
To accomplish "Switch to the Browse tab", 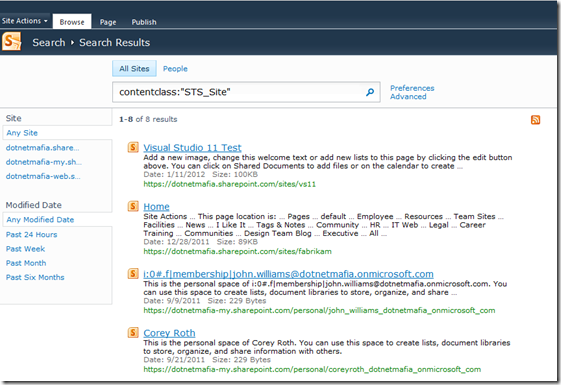I will tap(72, 22).
